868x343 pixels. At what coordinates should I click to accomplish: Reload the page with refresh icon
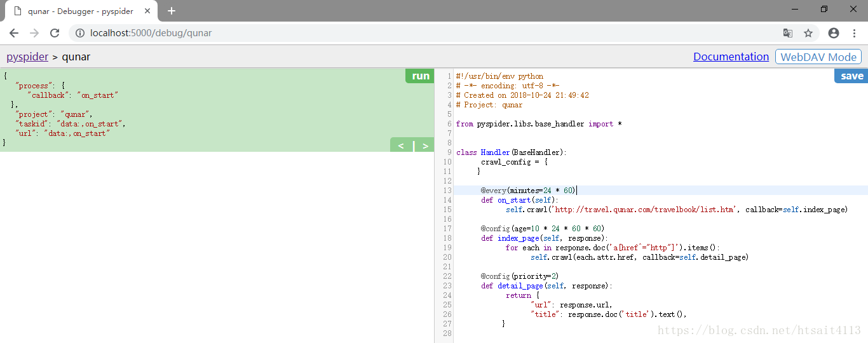[x=55, y=33]
